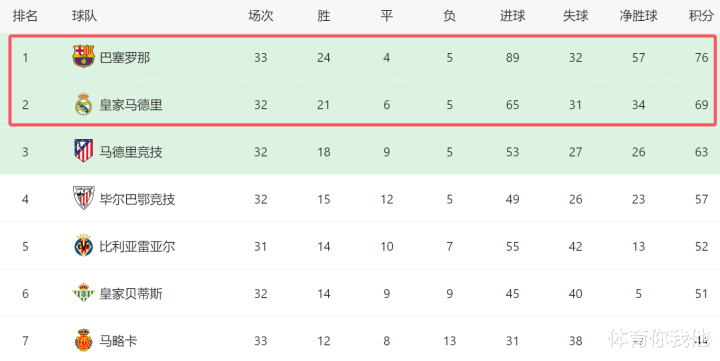Click team name 马德里竞技
Viewport: 720px width, 361px height.
(131, 152)
